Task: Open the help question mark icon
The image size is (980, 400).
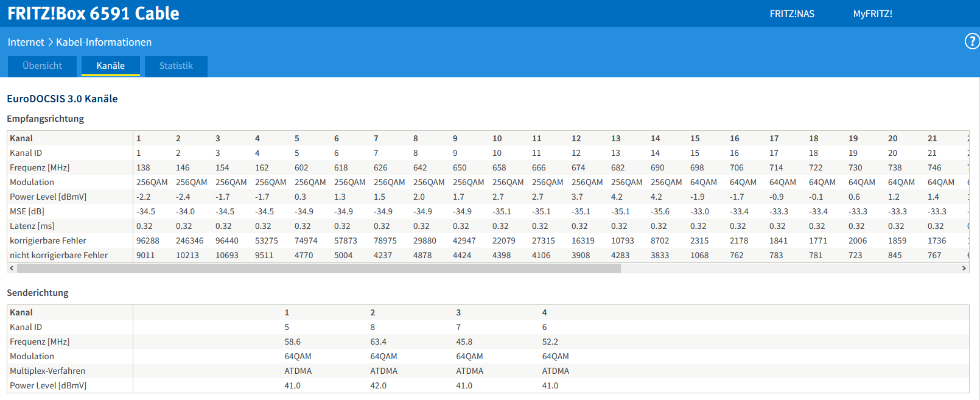Action: [x=972, y=41]
